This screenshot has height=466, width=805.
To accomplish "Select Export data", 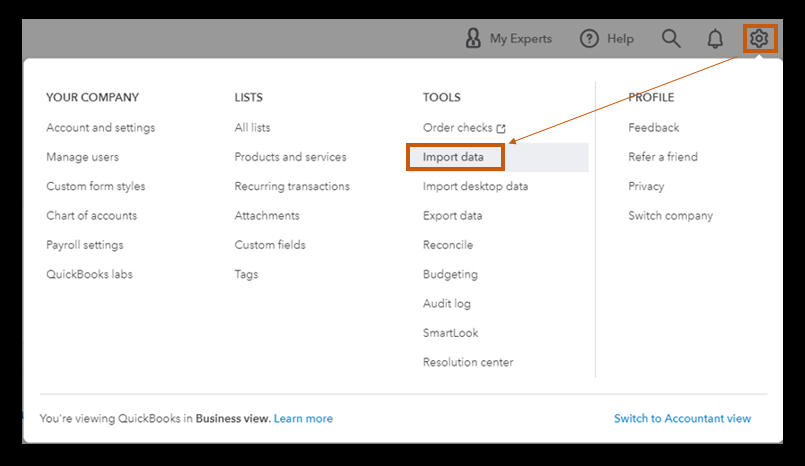I will [452, 215].
